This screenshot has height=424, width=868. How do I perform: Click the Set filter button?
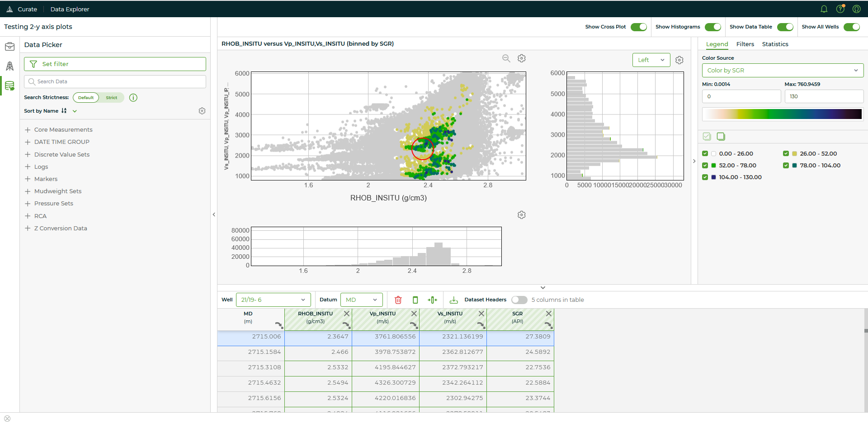[x=115, y=64]
